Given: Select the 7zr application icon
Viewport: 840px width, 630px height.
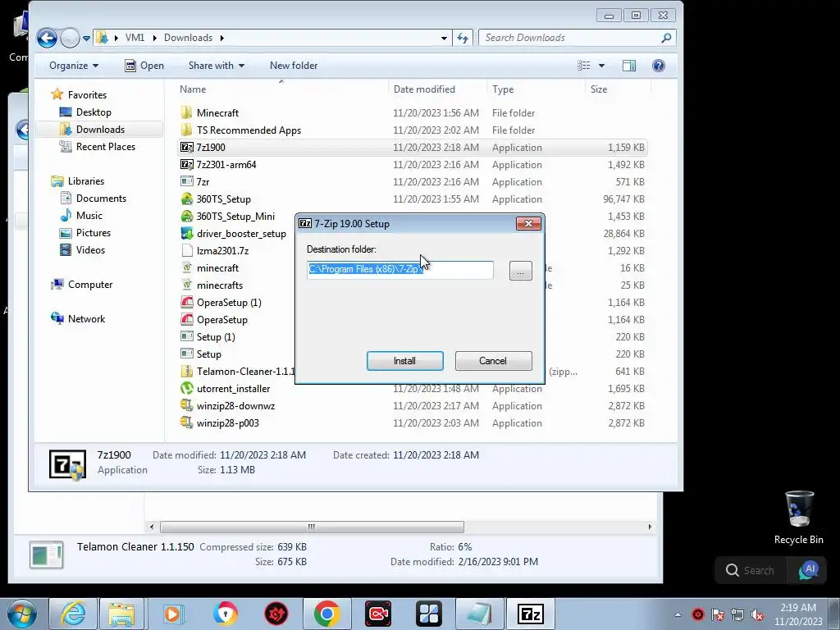Looking at the screenshot, I should (x=186, y=181).
